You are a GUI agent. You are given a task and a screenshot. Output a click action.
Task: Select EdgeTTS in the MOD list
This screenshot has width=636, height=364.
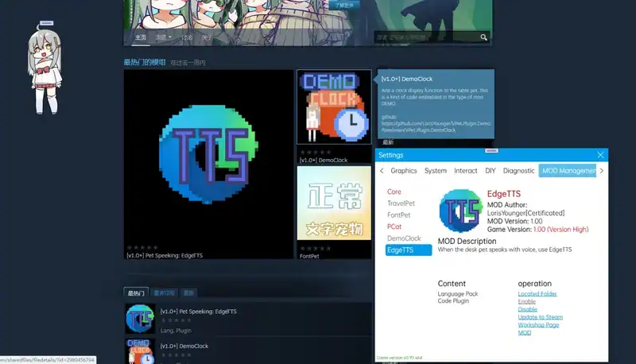point(409,250)
